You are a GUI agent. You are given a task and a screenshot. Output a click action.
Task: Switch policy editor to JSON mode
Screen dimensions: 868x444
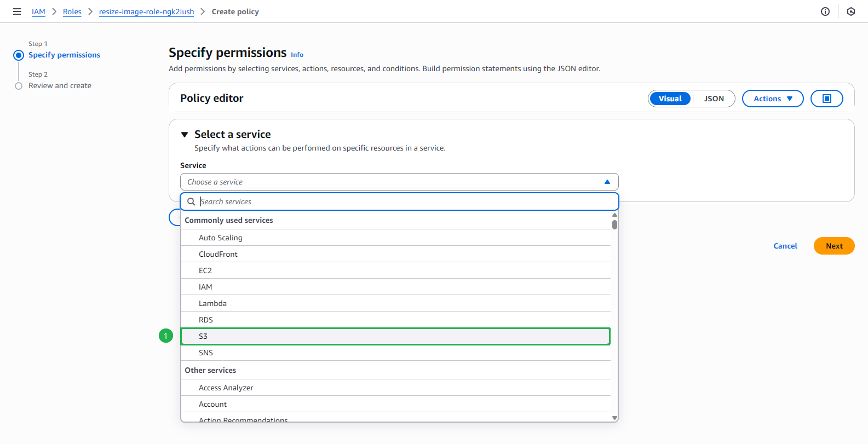[714, 99]
